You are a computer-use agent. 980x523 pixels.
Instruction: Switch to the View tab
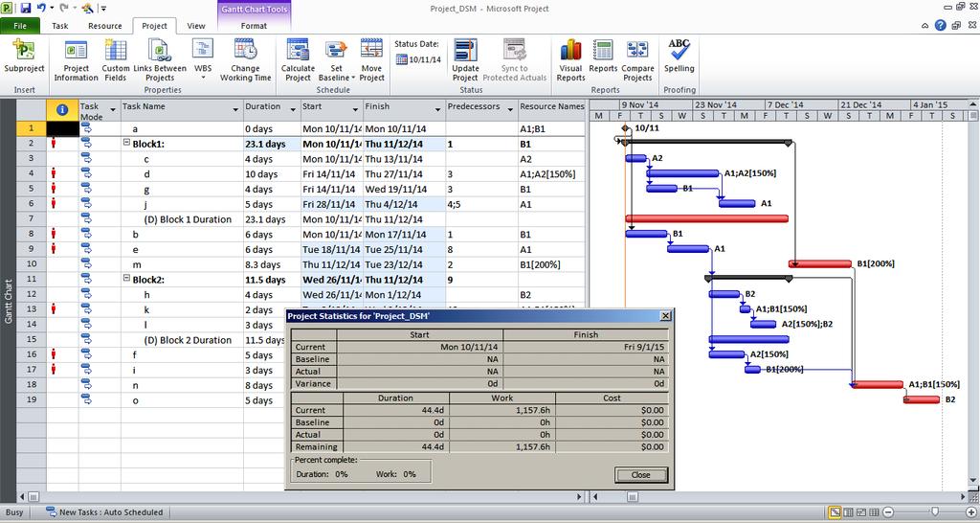click(195, 26)
